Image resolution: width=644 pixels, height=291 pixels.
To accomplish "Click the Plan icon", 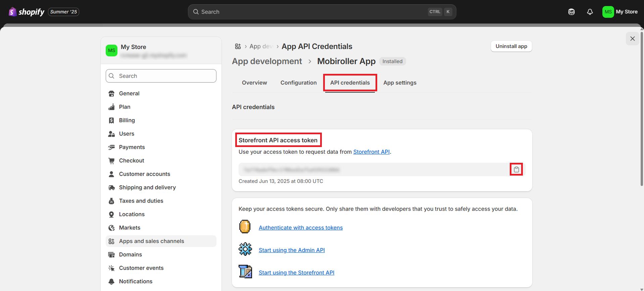I will point(111,107).
